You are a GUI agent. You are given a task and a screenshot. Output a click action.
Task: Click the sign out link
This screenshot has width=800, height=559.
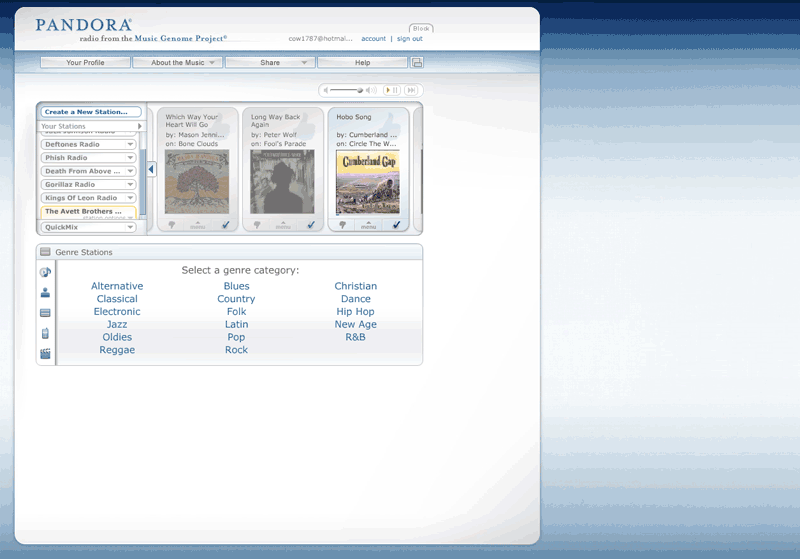point(410,39)
